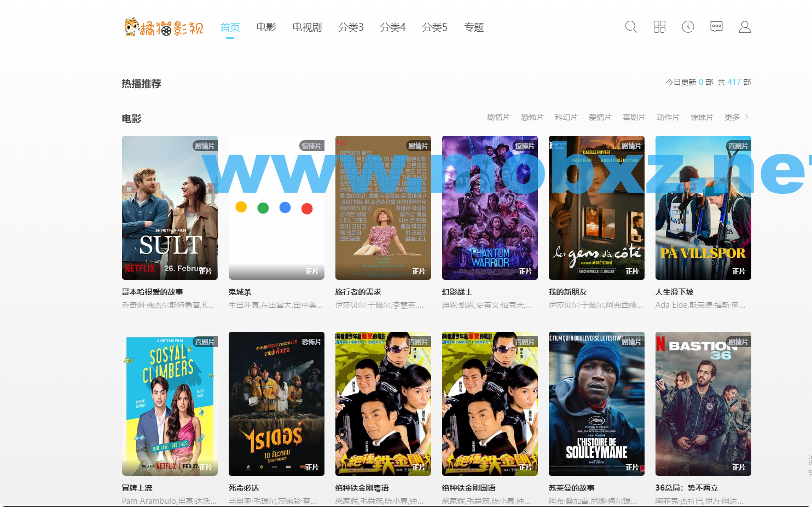Open SULT movie poster thumbnail

[x=170, y=208]
